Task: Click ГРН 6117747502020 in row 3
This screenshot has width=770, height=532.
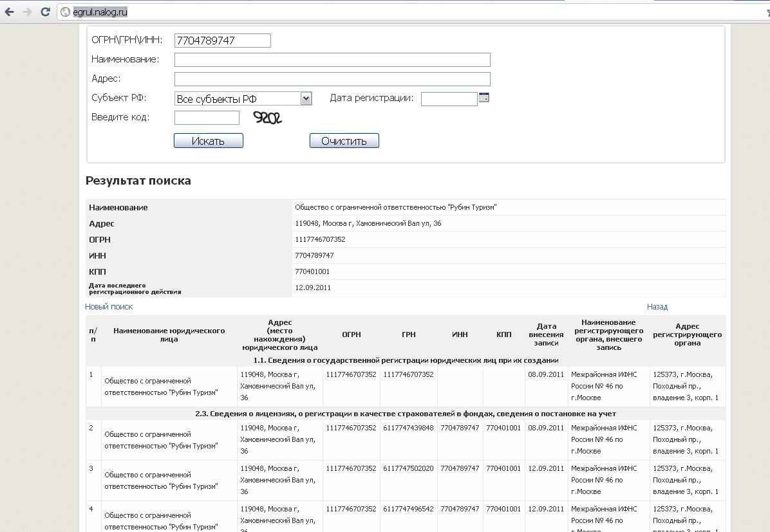Action: (x=408, y=468)
